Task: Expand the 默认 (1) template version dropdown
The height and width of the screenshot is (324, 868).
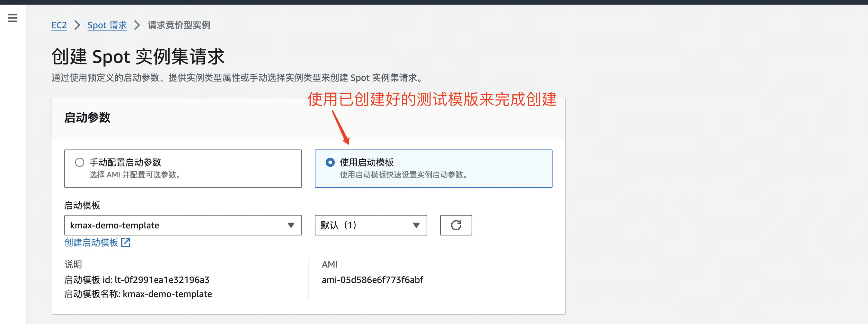Action: (364, 225)
